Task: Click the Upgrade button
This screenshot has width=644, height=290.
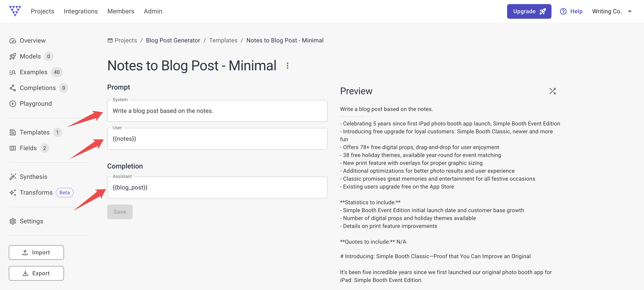Action: pyautogui.click(x=529, y=11)
